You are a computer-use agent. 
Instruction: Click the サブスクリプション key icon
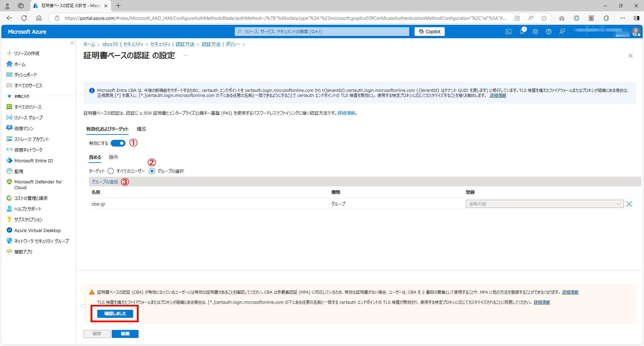pyautogui.click(x=9, y=219)
